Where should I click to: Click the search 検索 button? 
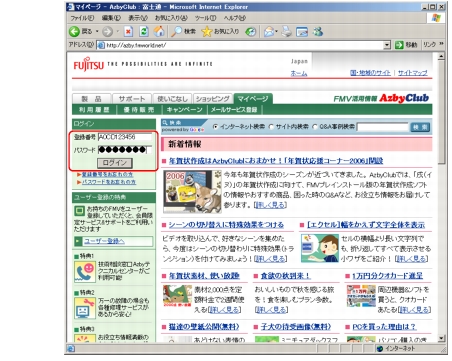[420, 127]
